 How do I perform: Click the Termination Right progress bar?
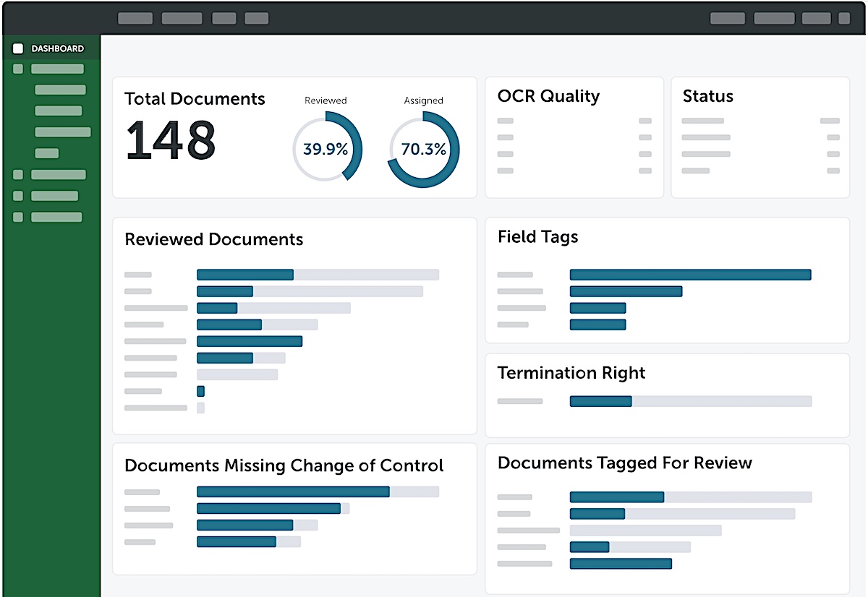point(691,401)
